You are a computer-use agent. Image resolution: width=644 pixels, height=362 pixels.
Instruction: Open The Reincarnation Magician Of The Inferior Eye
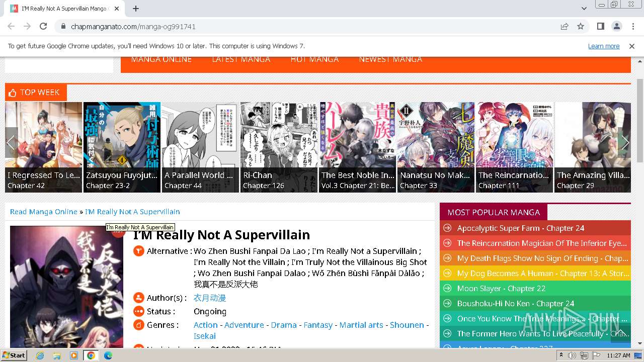(542, 243)
